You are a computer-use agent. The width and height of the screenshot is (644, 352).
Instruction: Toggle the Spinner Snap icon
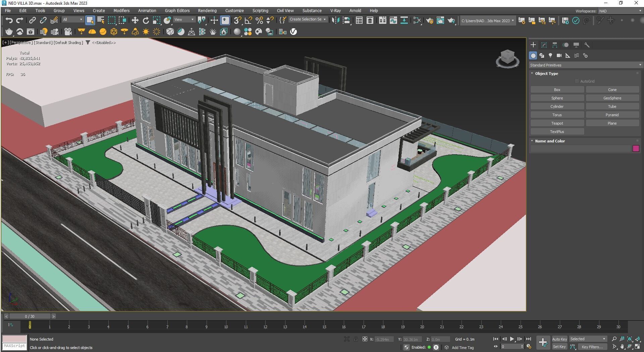pyautogui.click(x=270, y=20)
